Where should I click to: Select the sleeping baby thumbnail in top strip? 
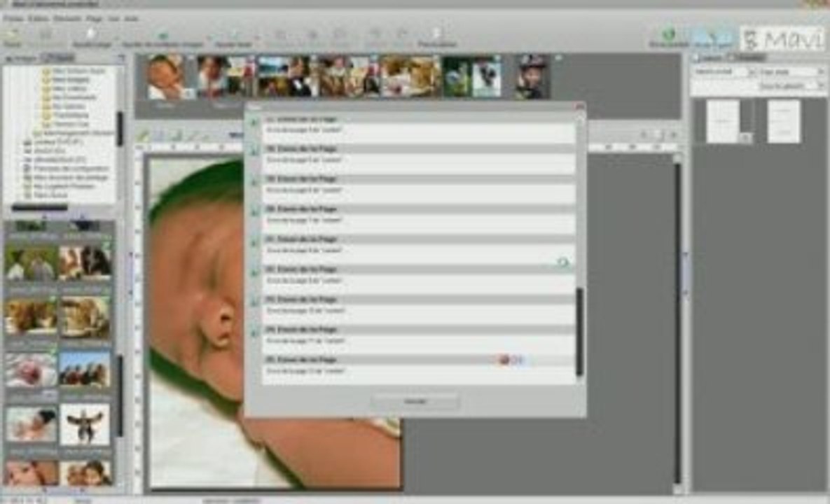tap(167, 77)
